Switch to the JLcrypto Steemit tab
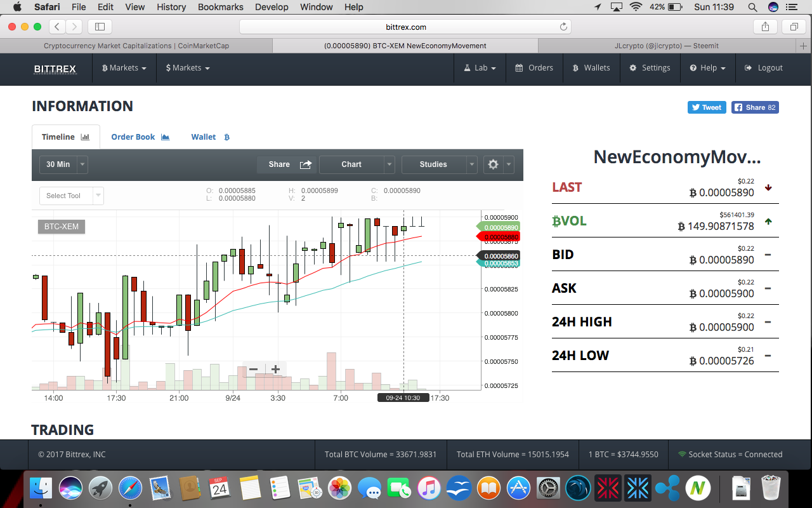The height and width of the screenshot is (508, 812). (667, 46)
